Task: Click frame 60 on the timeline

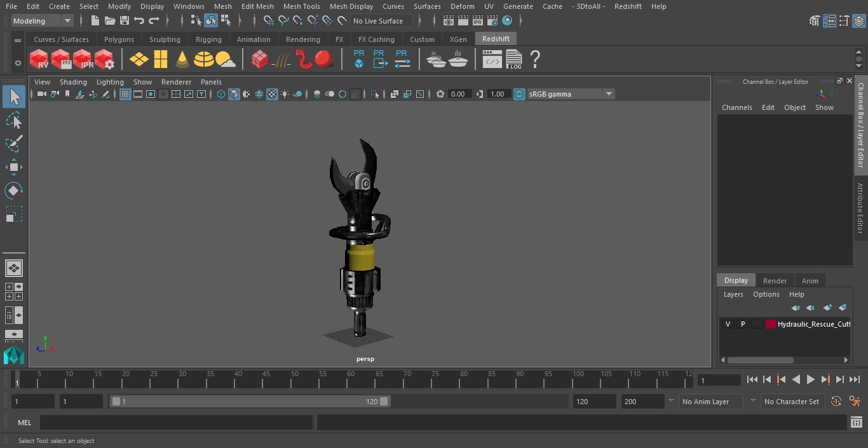Action: pos(351,381)
